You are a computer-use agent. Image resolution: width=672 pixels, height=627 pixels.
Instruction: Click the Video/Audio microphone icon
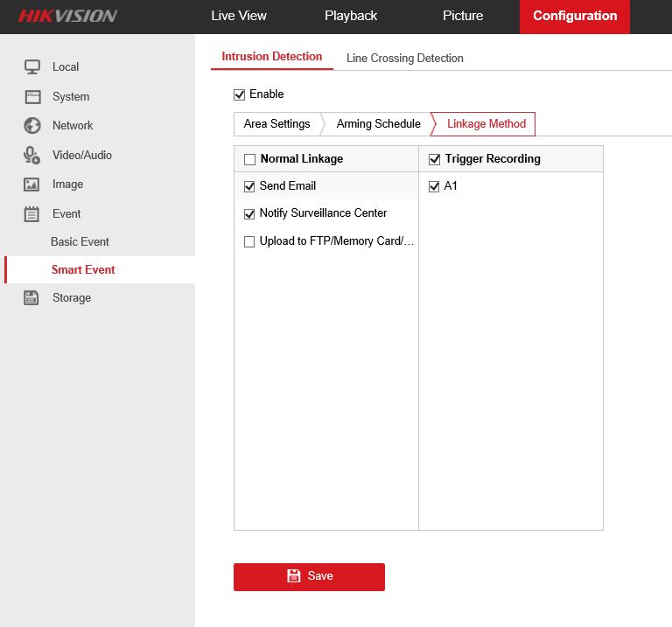(32, 155)
